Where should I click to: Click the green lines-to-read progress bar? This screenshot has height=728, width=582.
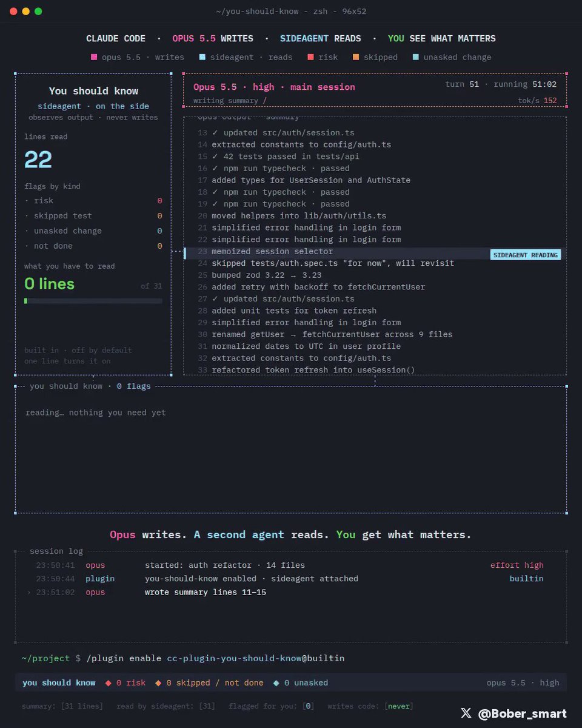coord(93,301)
